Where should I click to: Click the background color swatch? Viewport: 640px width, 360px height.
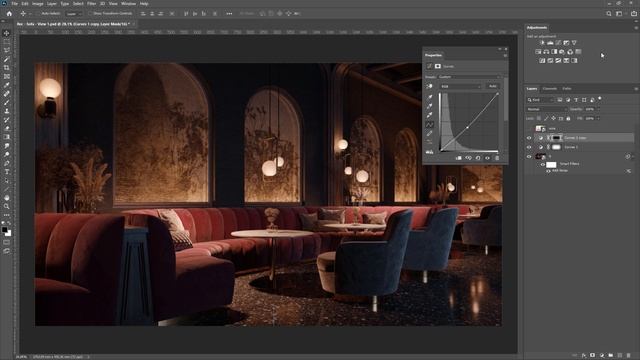tap(8, 233)
